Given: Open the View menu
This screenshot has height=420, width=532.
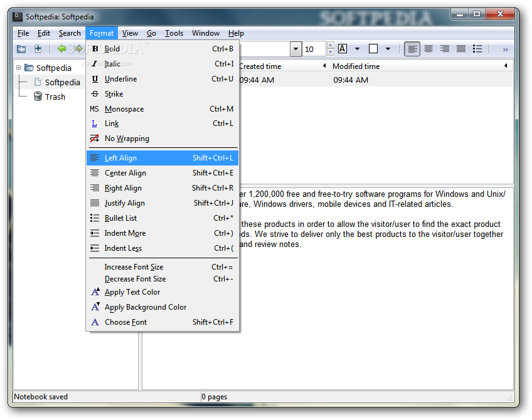Looking at the screenshot, I should (130, 33).
